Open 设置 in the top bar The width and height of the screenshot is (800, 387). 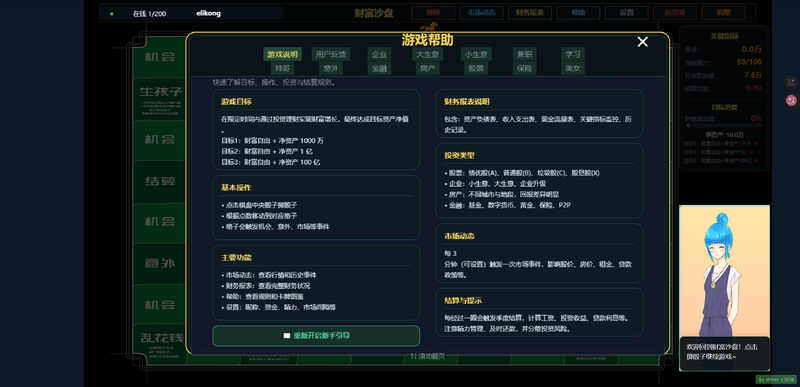tap(627, 13)
